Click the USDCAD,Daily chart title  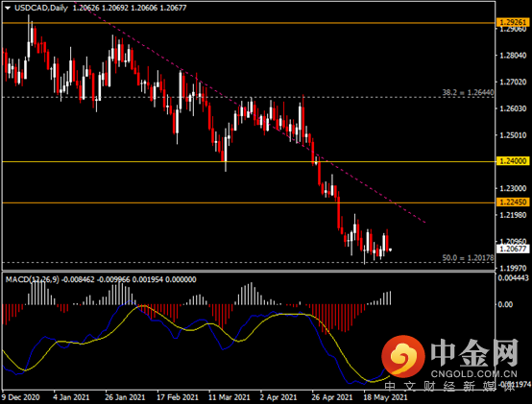[x=41, y=8]
